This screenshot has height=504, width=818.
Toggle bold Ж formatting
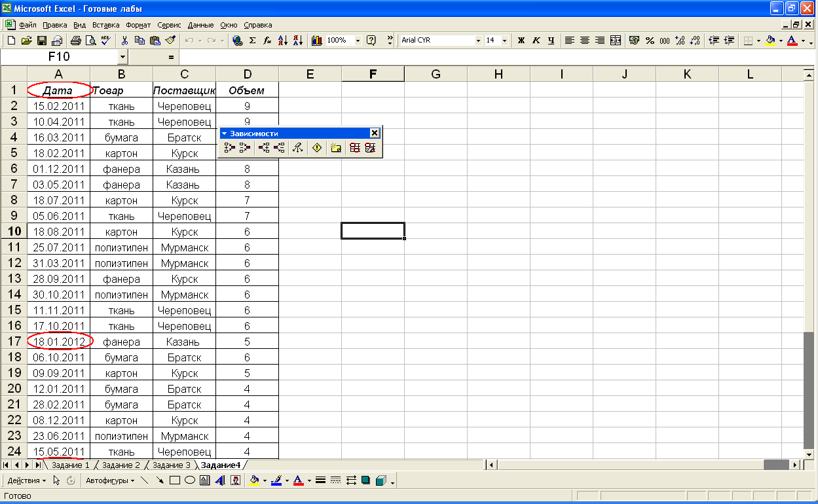521,40
